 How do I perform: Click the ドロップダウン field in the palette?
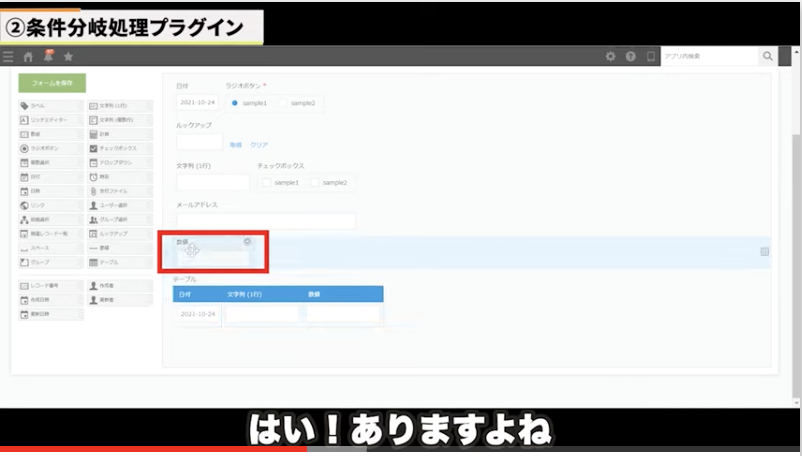pyautogui.click(x=120, y=162)
